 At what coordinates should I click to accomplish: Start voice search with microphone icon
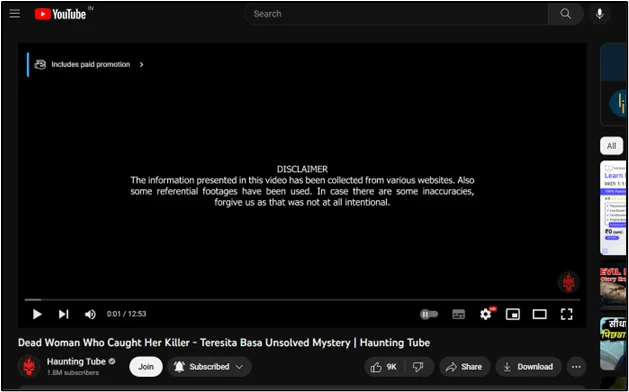click(600, 14)
